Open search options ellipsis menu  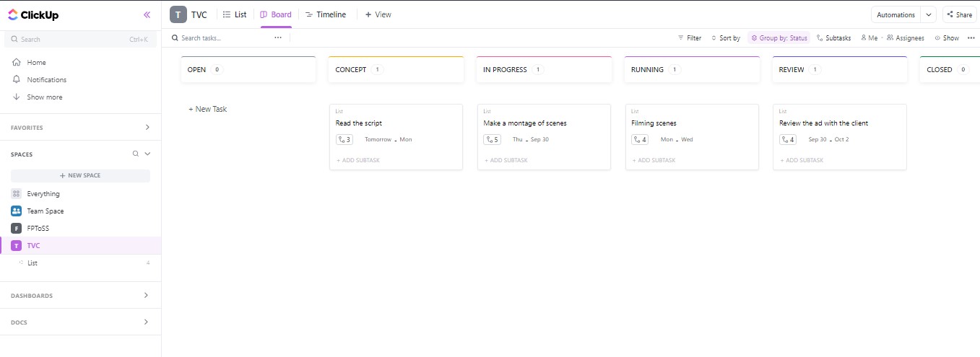tap(278, 38)
